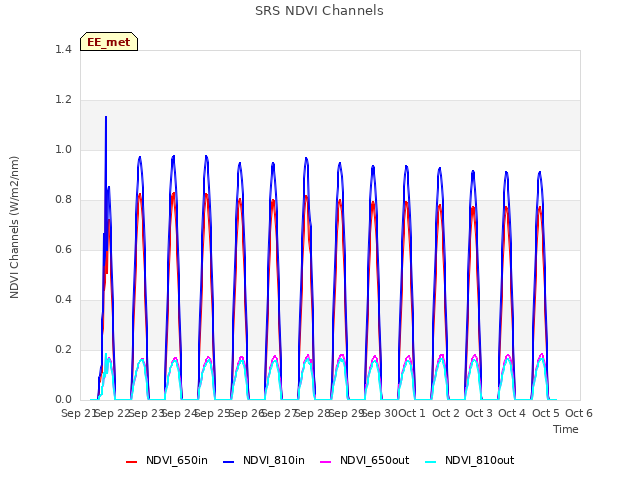
Task: Click the 0.4 y-axis tick label
Action: tap(63, 300)
